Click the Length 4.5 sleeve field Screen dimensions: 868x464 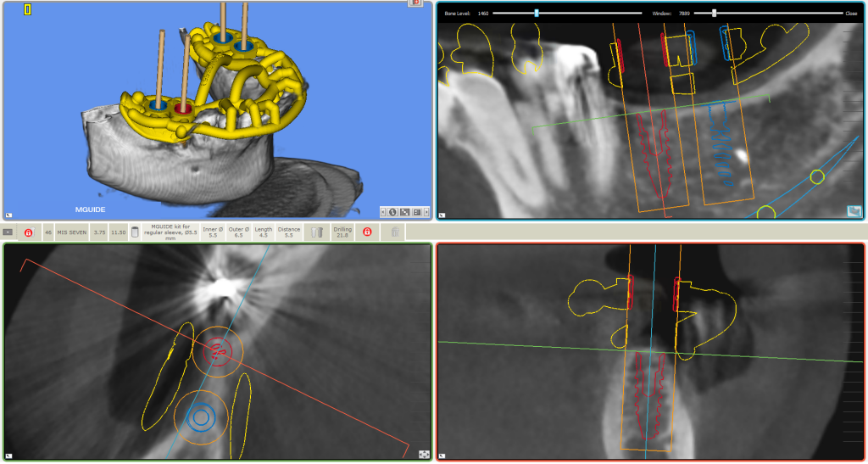point(264,232)
